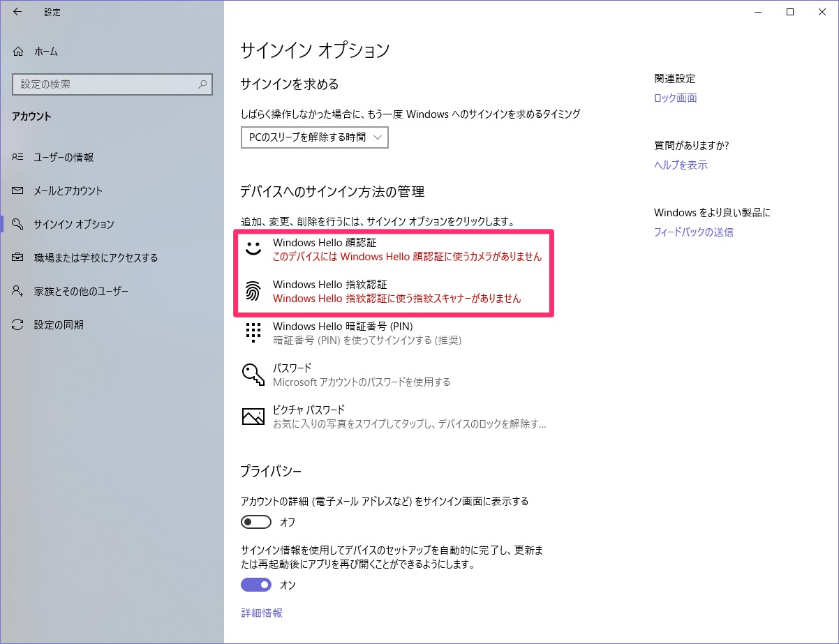Viewport: 839px width, 644px height.
Task: Open ユーザーの情報 settings page
Action: 112,157
